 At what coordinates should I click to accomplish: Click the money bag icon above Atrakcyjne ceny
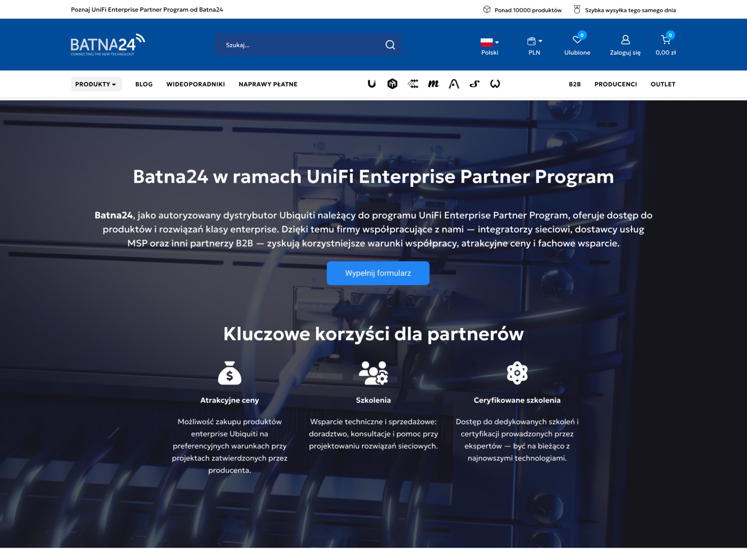[x=229, y=373]
